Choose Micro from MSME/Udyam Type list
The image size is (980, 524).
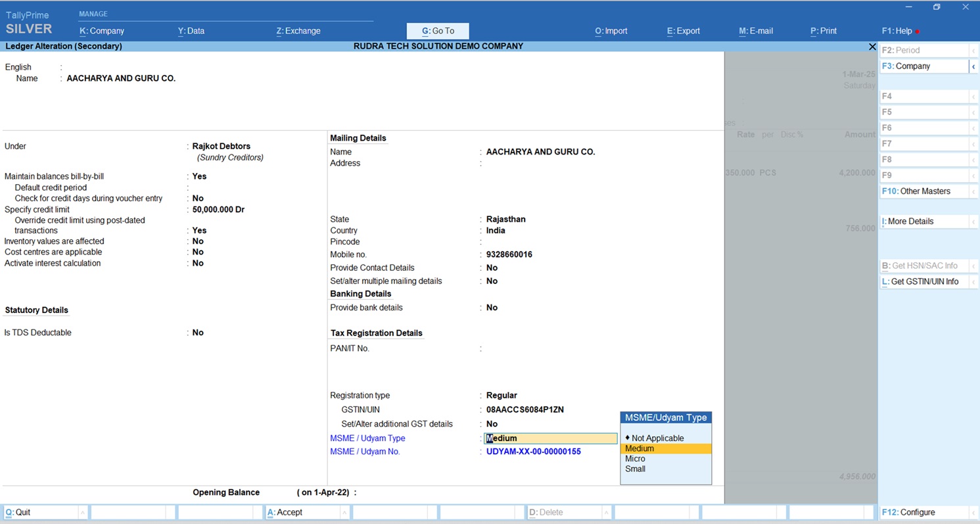[x=635, y=459]
